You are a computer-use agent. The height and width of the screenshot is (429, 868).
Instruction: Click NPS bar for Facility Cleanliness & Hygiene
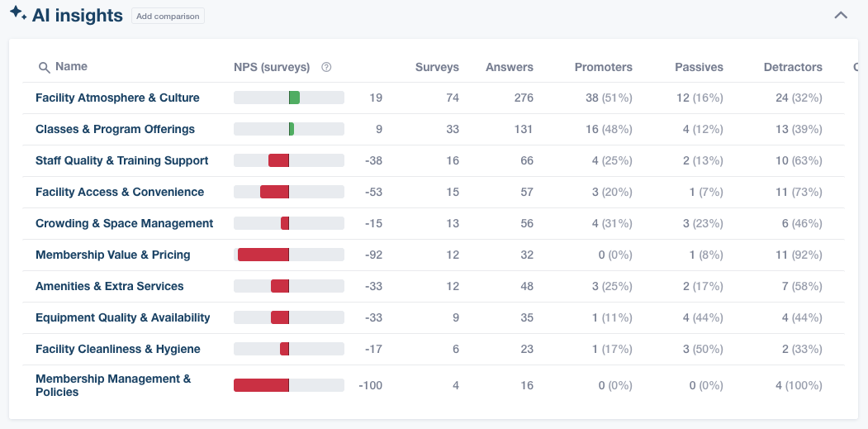(x=284, y=349)
